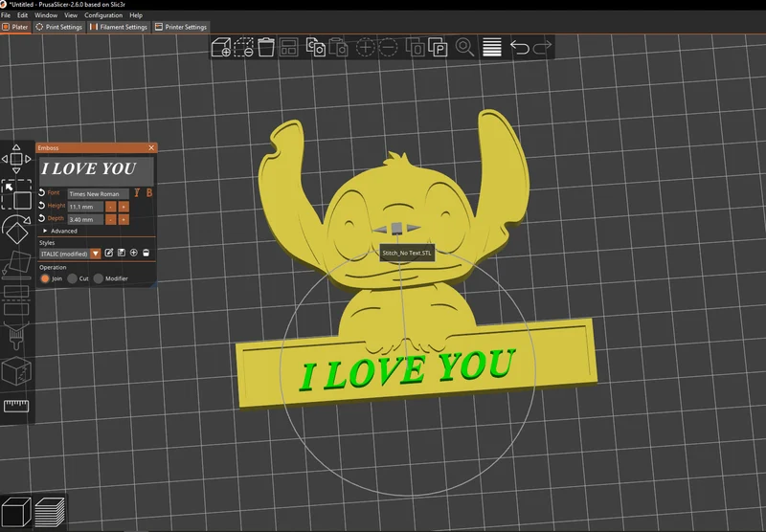
Task: Click the Remove instance minus icon
Action: tap(389, 47)
